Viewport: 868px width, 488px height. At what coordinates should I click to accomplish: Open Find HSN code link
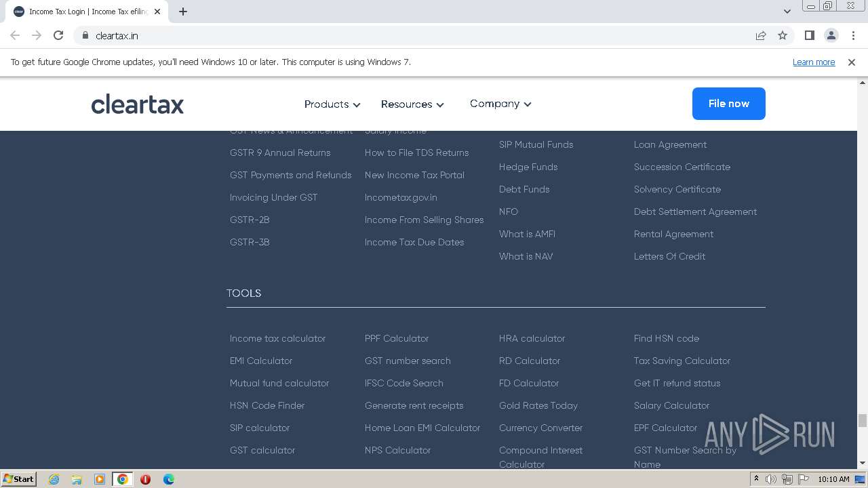click(x=667, y=338)
